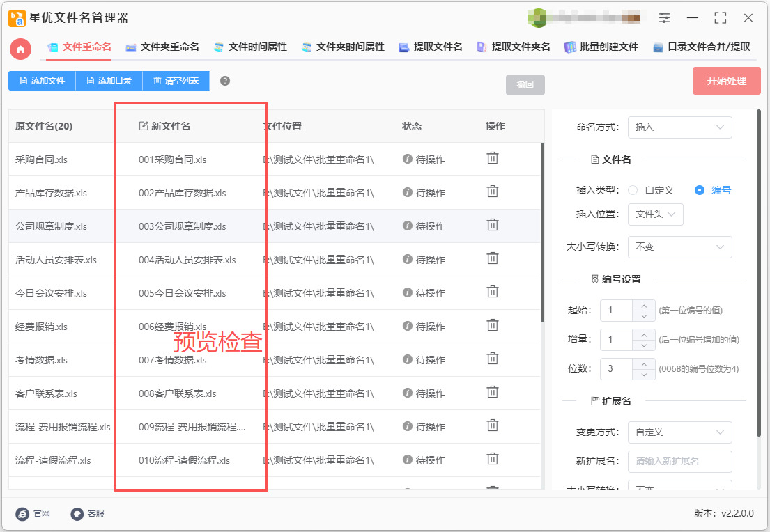The image size is (770, 532).
Task: Increase the 起始 value
Action: 644,305
